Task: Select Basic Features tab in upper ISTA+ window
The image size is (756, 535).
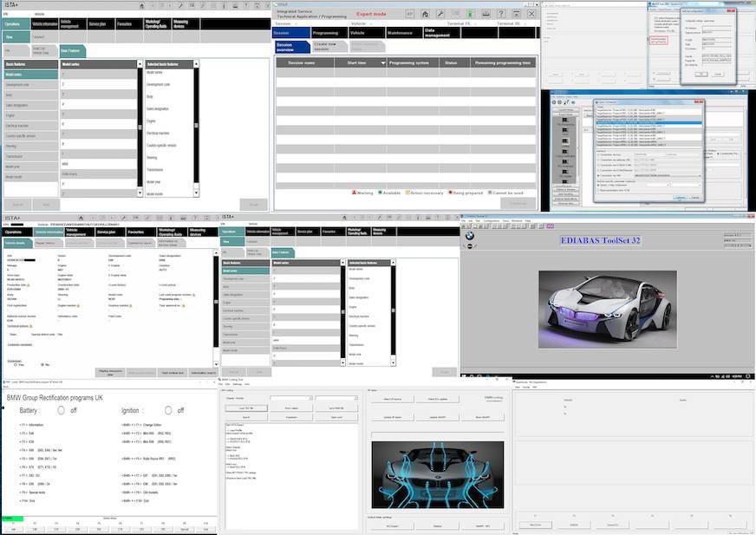Action: [72, 50]
